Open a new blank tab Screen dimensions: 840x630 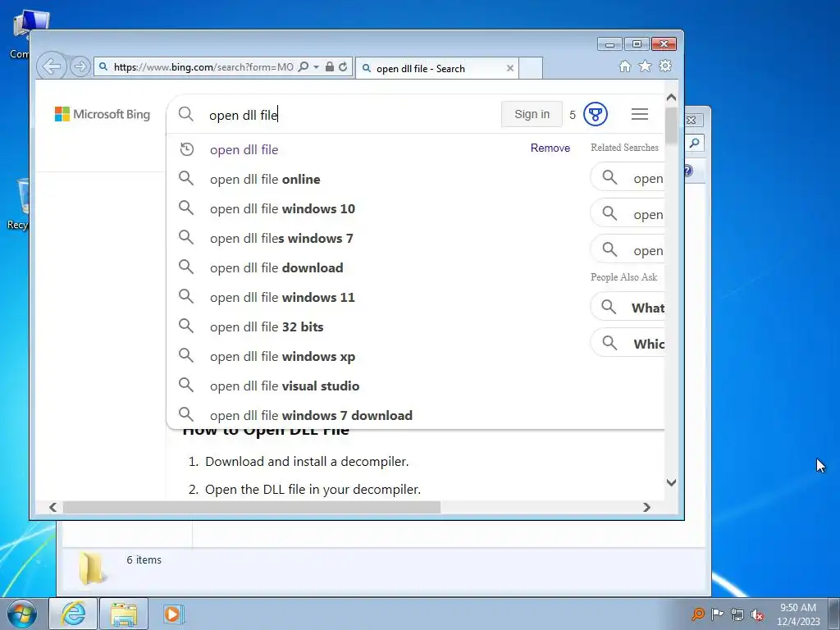pos(531,68)
